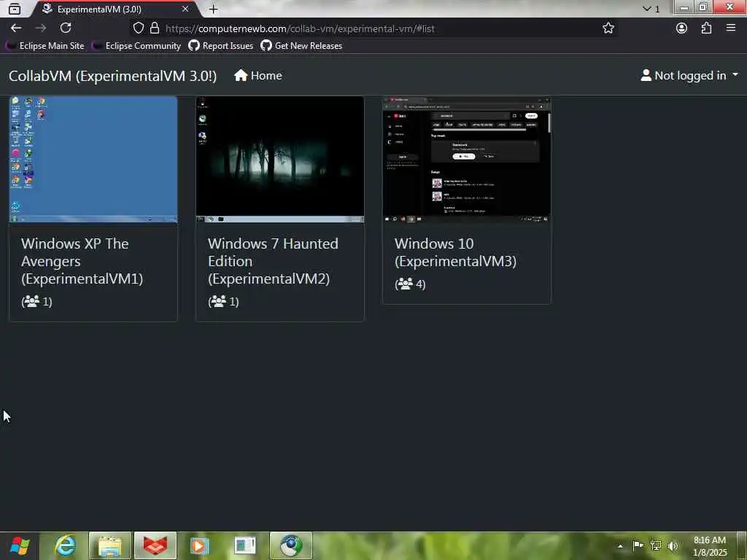The height and width of the screenshot is (560, 747).
Task: Close the ExperimentalVM (3.0!) tab
Action: point(185,9)
